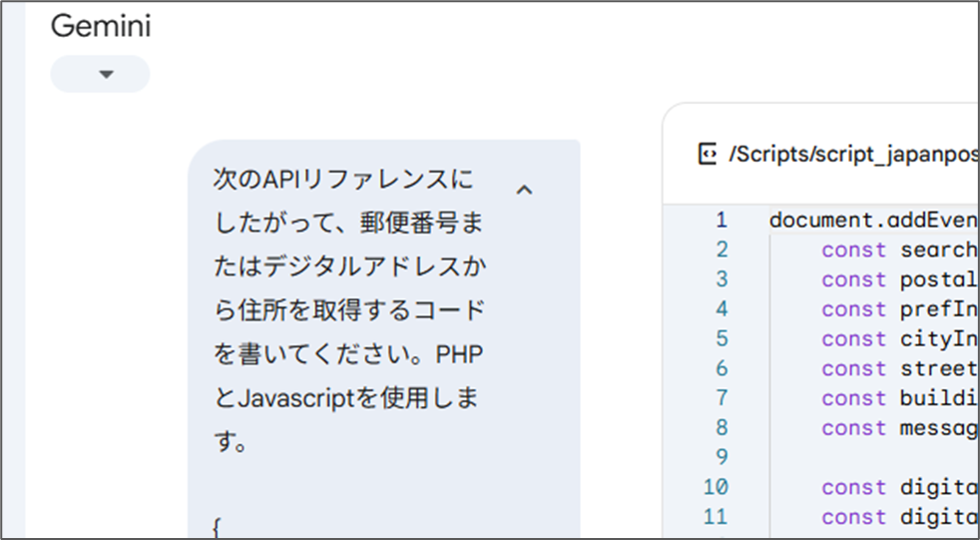This screenshot has width=980, height=540.
Task: Click the Gemini title text
Action: coord(101,27)
